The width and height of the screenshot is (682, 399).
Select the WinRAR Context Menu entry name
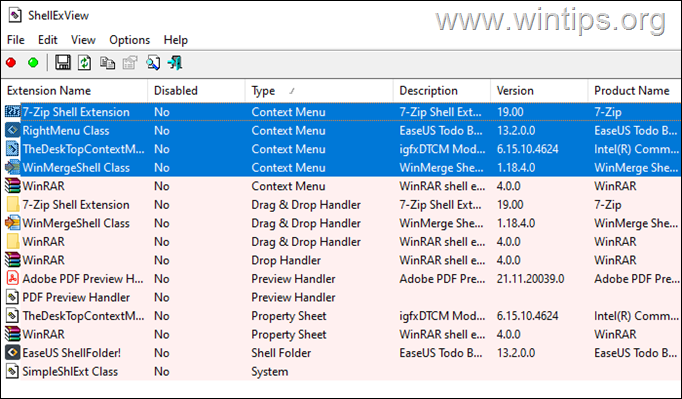tap(43, 186)
